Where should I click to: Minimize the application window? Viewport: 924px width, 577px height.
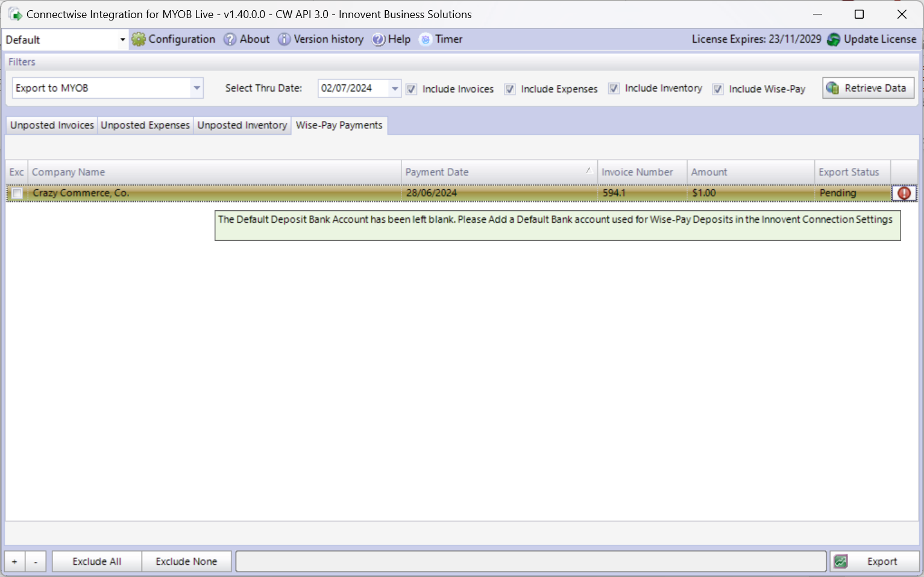click(x=818, y=14)
